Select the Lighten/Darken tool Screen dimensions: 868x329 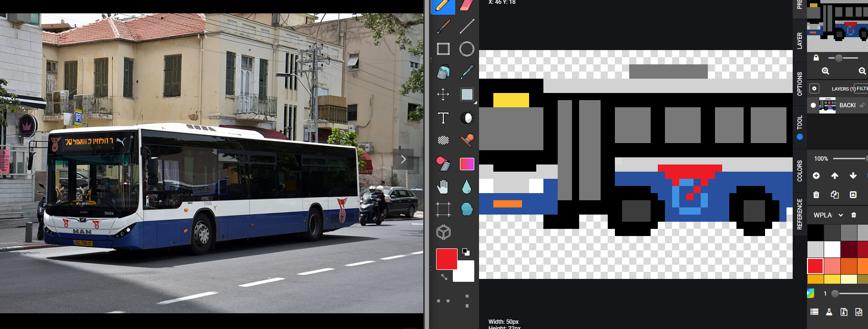coord(467,118)
